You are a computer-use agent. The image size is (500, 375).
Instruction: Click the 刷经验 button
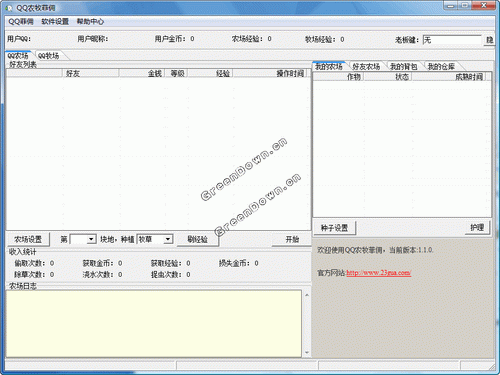[x=197, y=239]
